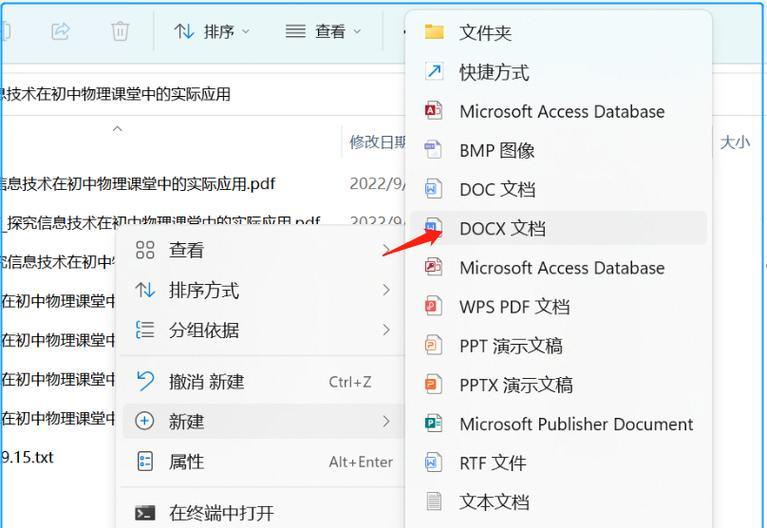Click the 修改日期 column header
This screenshot has width=767, height=528.
[x=377, y=142]
